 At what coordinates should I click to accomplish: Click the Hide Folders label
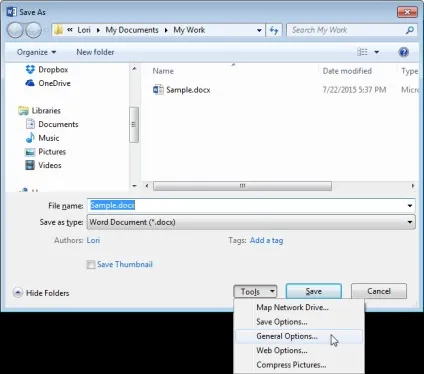click(x=48, y=293)
